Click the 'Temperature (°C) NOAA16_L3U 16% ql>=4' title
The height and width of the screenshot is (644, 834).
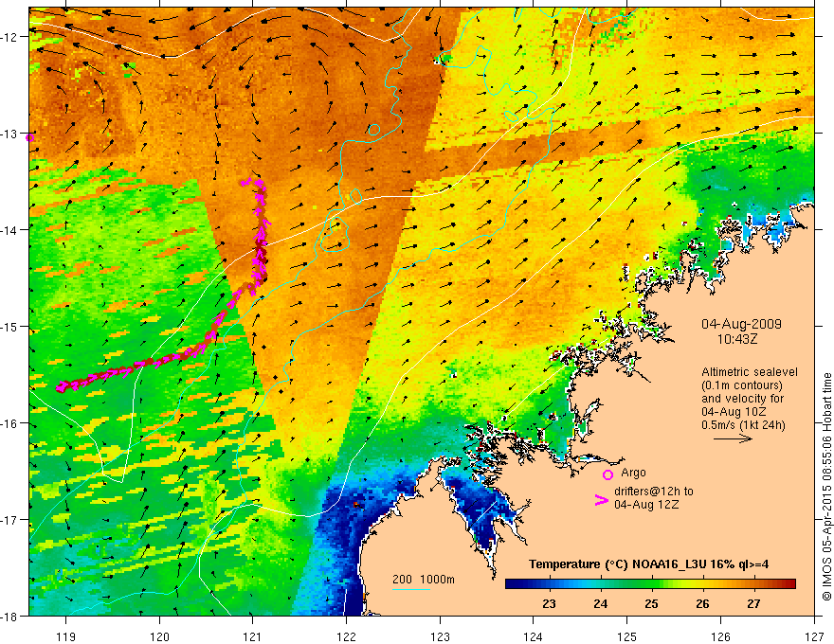pyautogui.click(x=648, y=564)
